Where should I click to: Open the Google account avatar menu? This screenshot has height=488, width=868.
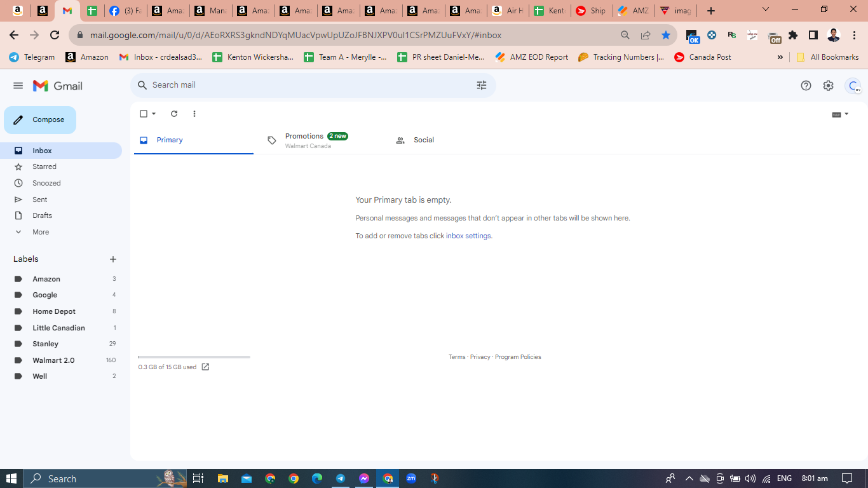(853, 86)
